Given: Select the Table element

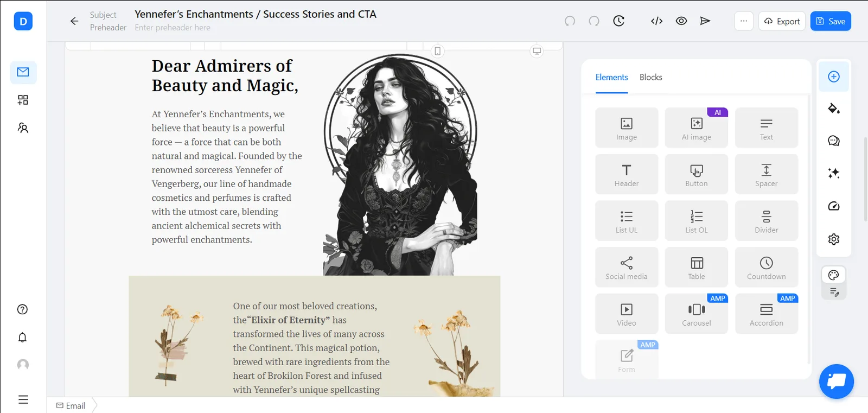Looking at the screenshot, I should click(x=697, y=267).
